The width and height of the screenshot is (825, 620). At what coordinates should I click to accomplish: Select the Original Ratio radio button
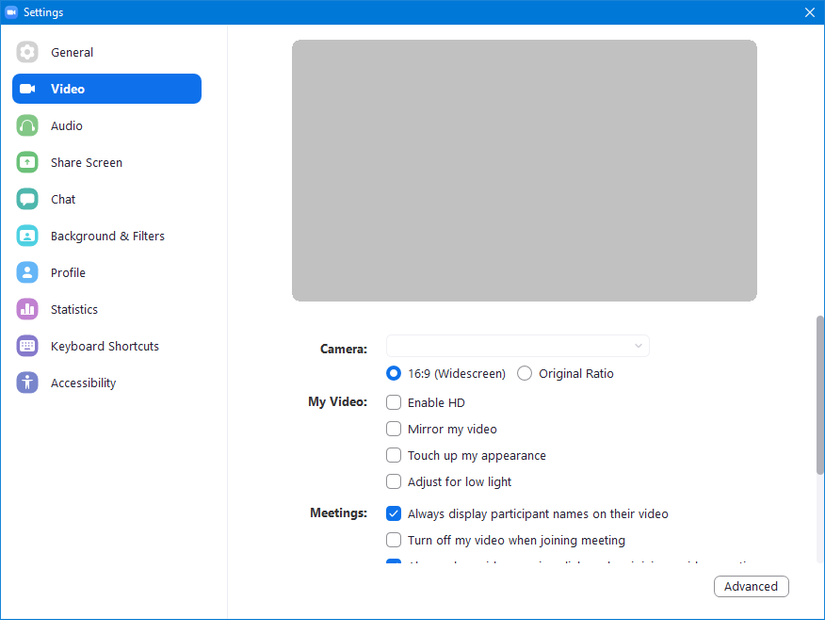click(524, 373)
